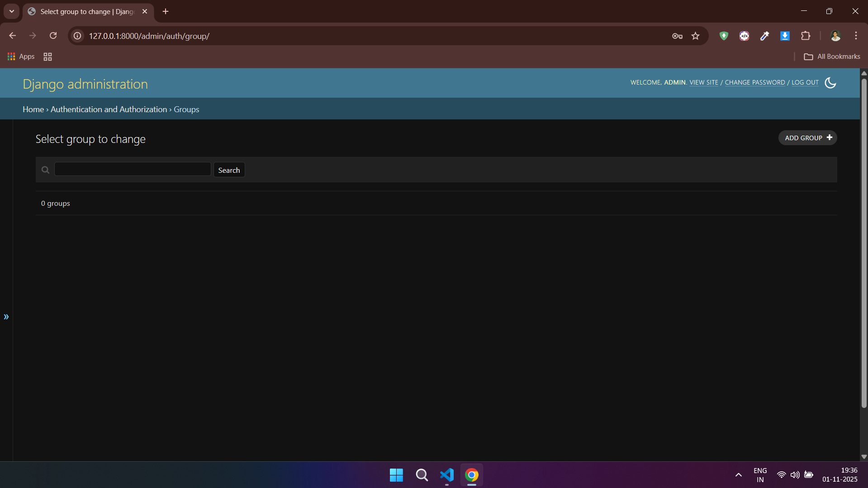Viewport: 868px width, 488px height.
Task: Open Windows taskbar search
Action: point(422,475)
